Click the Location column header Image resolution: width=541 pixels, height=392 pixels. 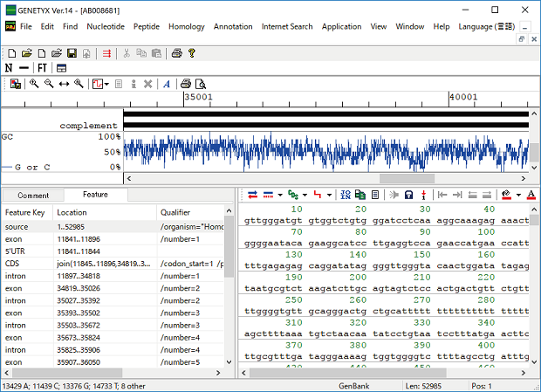click(72, 212)
